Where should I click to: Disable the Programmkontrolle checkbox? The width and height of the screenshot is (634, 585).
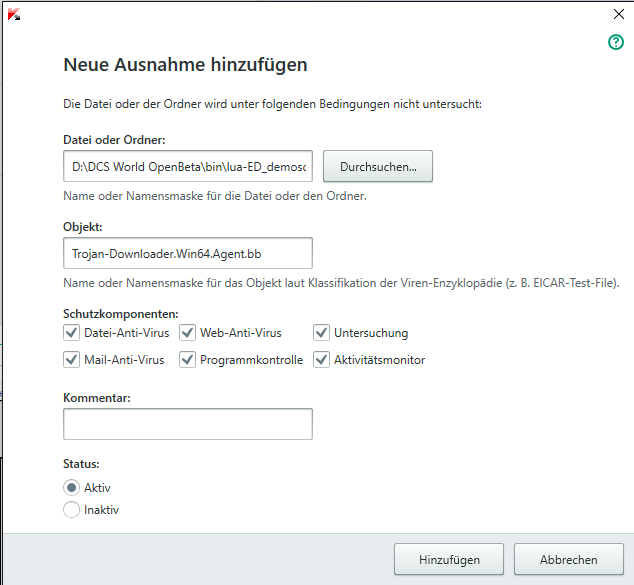pos(188,359)
